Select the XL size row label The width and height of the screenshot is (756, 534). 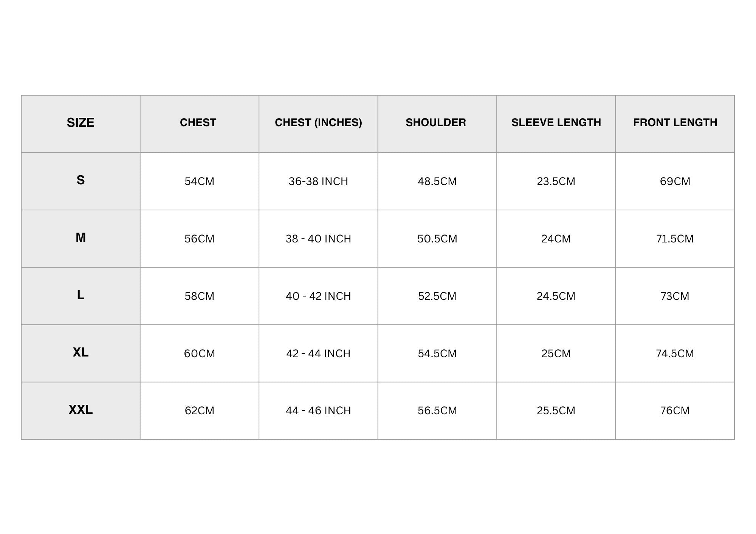81,352
